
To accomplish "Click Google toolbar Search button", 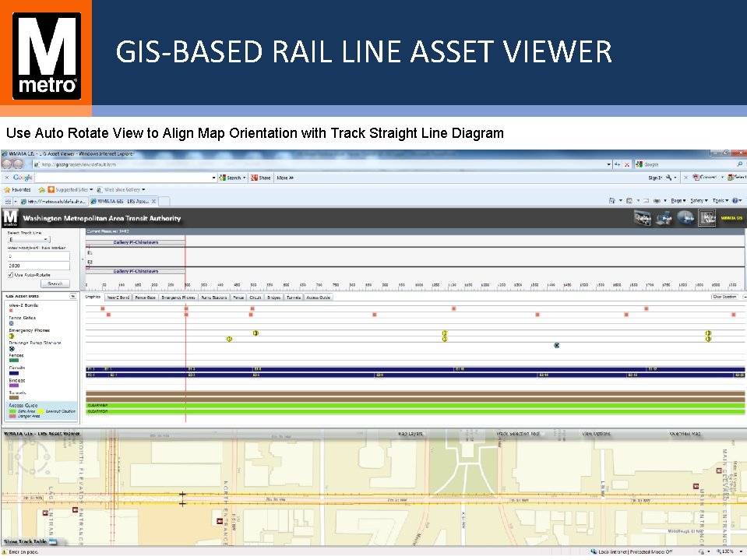I will (x=232, y=178).
